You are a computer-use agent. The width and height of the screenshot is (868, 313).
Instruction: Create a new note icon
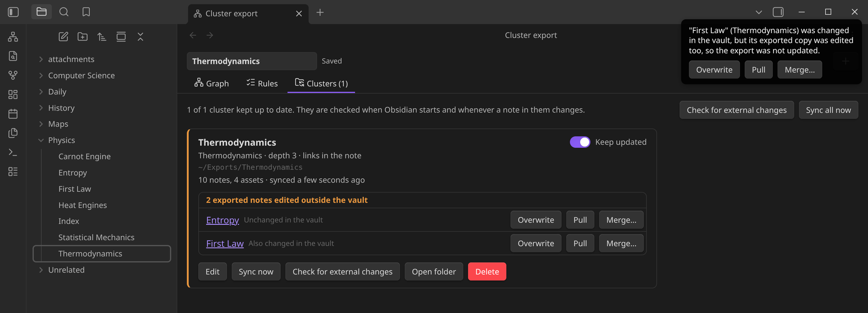(63, 37)
